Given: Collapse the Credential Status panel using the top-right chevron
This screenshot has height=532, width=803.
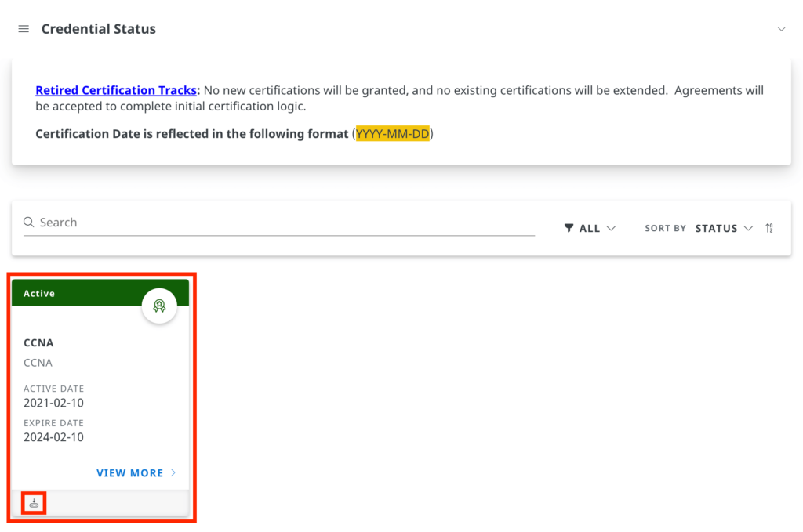Looking at the screenshot, I should click(781, 29).
